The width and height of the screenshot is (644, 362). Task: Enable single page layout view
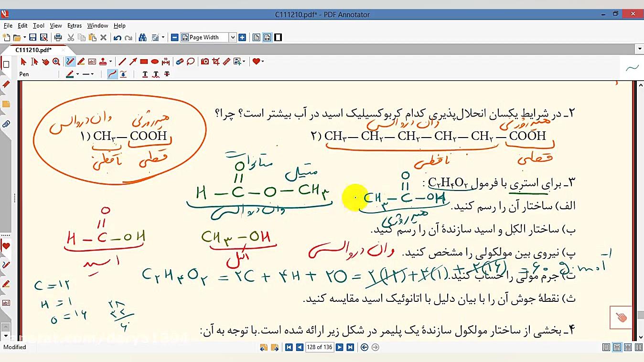(x=607, y=347)
